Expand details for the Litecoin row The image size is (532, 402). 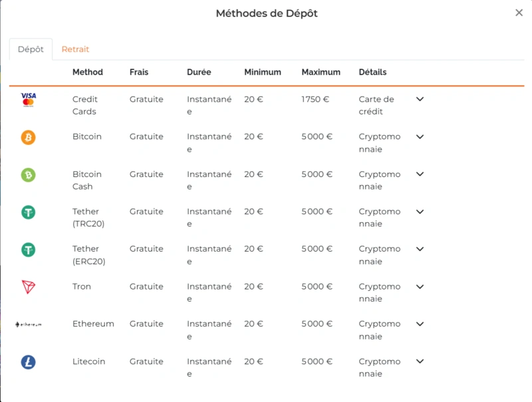[x=420, y=361]
